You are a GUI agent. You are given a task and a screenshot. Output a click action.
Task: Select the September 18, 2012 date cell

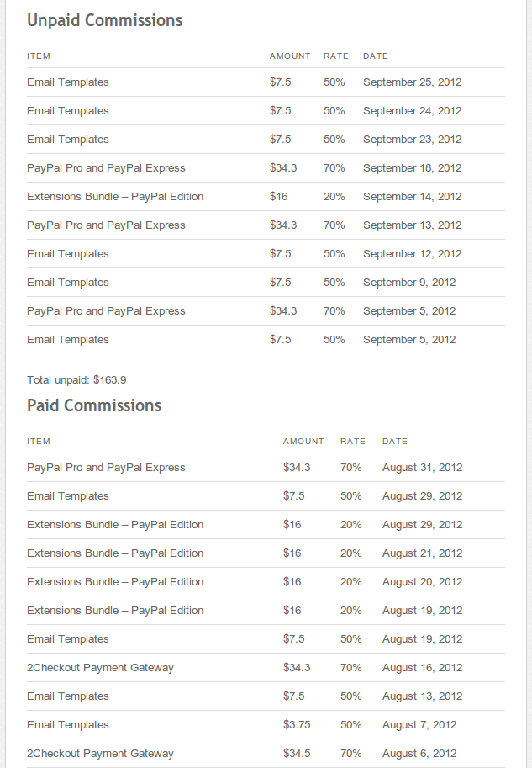(x=412, y=168)
